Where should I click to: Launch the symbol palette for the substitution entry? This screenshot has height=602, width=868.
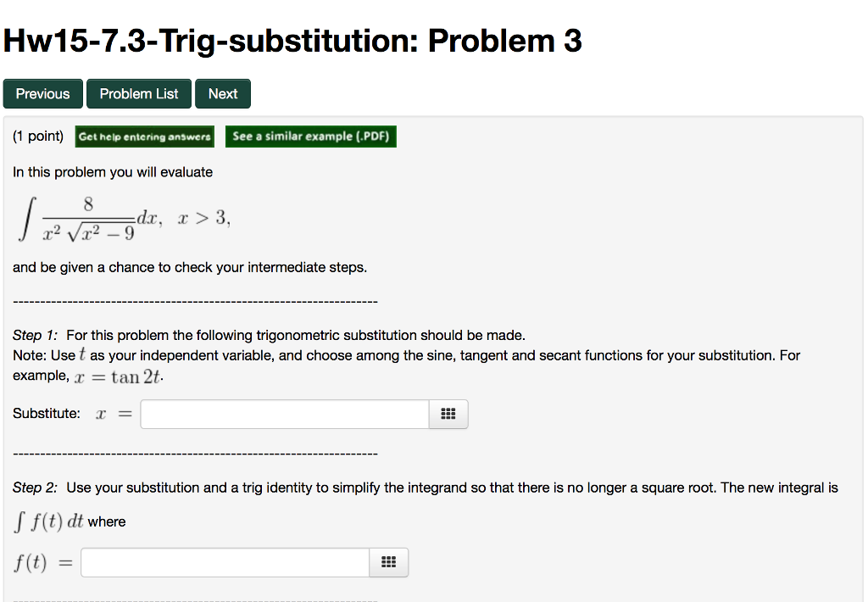coord(448,414)
